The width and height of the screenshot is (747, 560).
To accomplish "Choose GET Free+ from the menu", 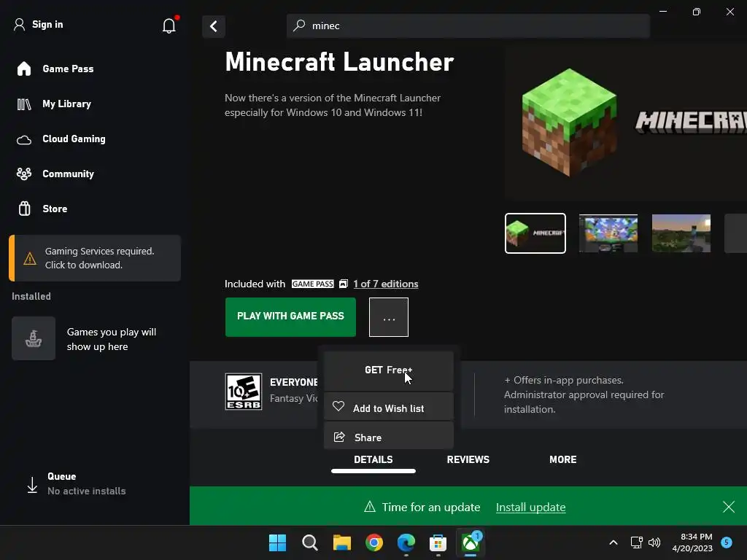I will [x=389, y=370].
